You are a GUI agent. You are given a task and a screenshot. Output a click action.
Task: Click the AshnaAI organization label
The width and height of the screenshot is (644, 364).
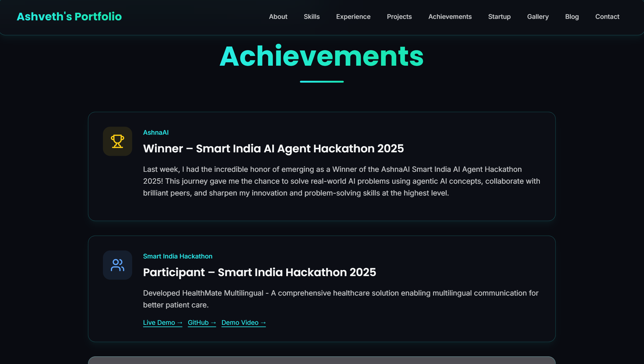(x=156, y=133)
